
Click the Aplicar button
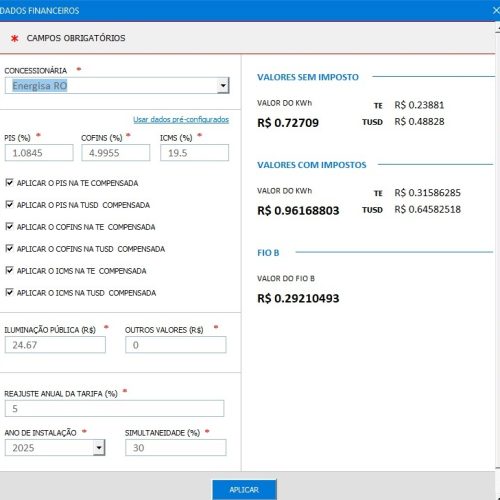coord(244,490)
